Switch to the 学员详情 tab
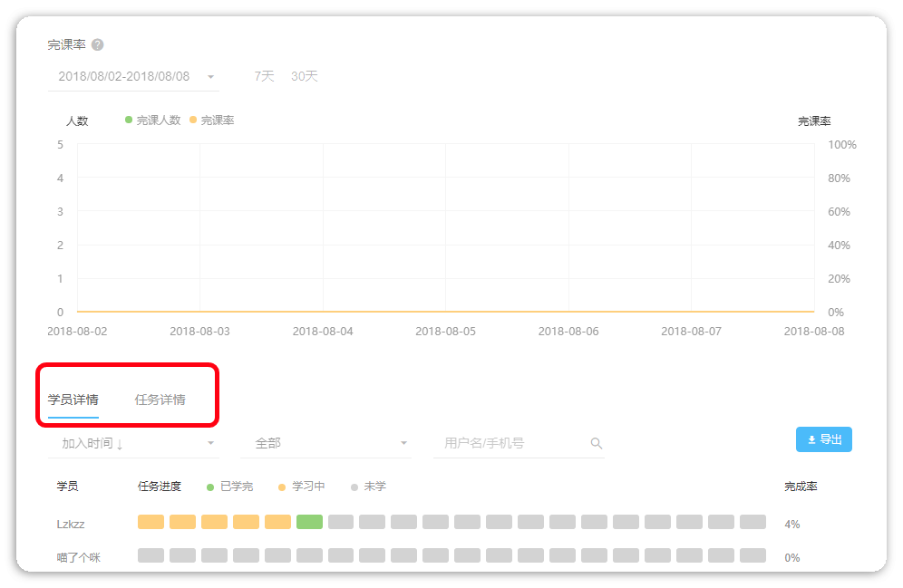 [73, 400]
